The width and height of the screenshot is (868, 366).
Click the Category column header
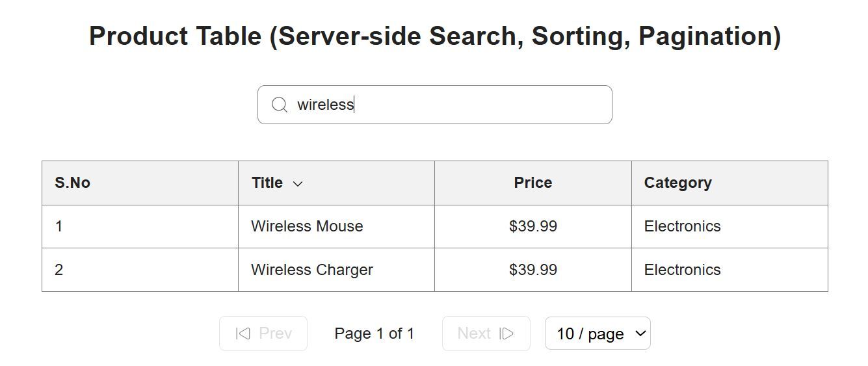pyautogui.click(x=677, y=183)
